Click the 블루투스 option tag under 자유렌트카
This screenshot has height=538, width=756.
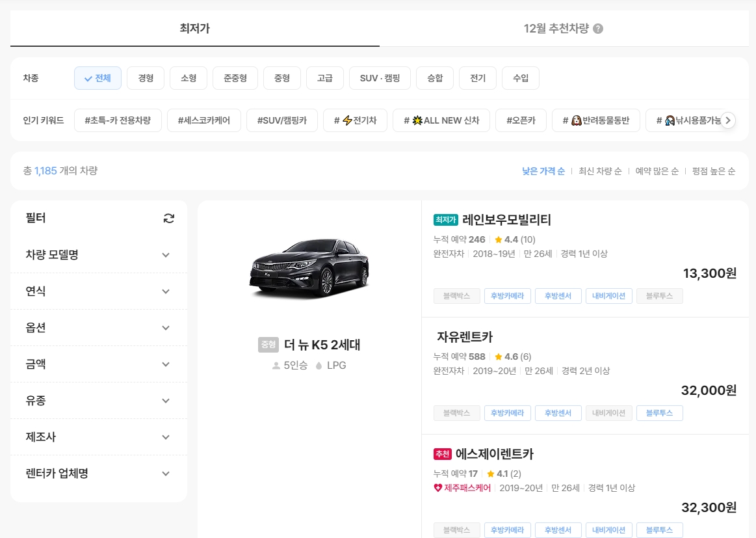(x=659, y=412)
